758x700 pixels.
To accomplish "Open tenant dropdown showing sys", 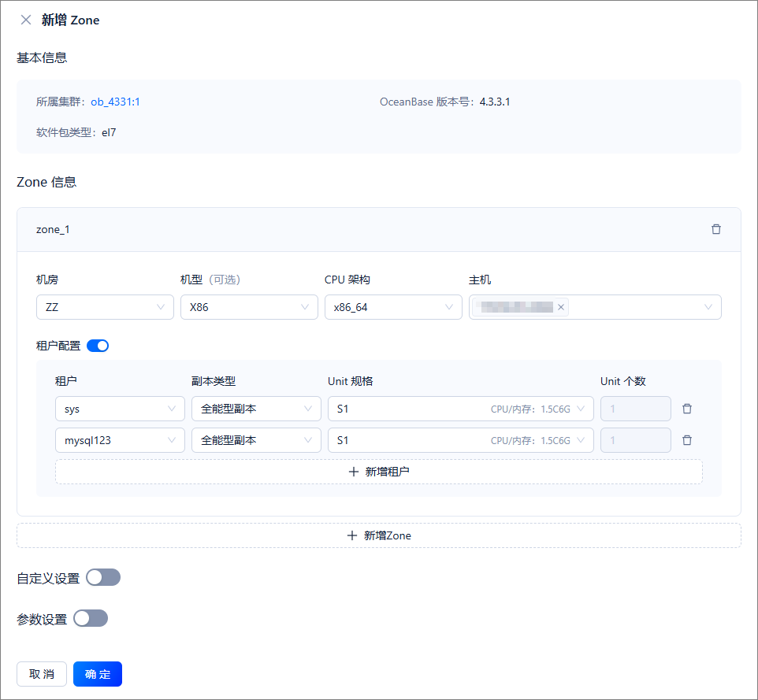I will tap(120, 409).
